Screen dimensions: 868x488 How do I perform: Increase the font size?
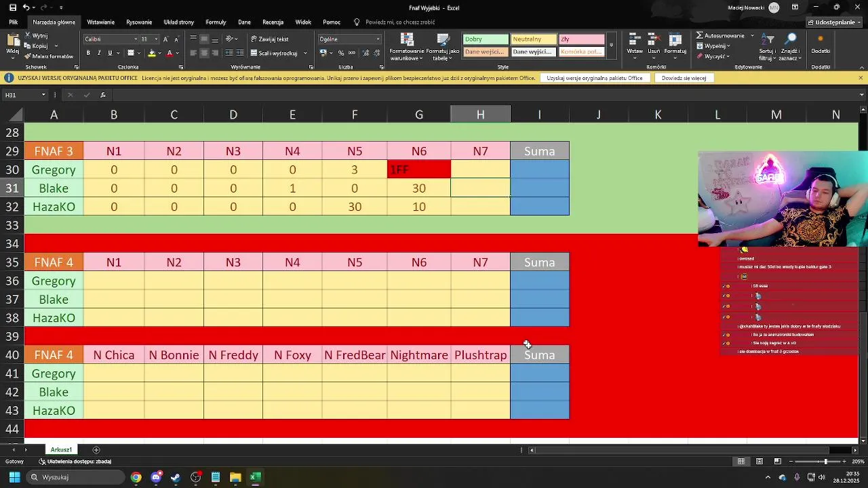click(x=166, y=39)
